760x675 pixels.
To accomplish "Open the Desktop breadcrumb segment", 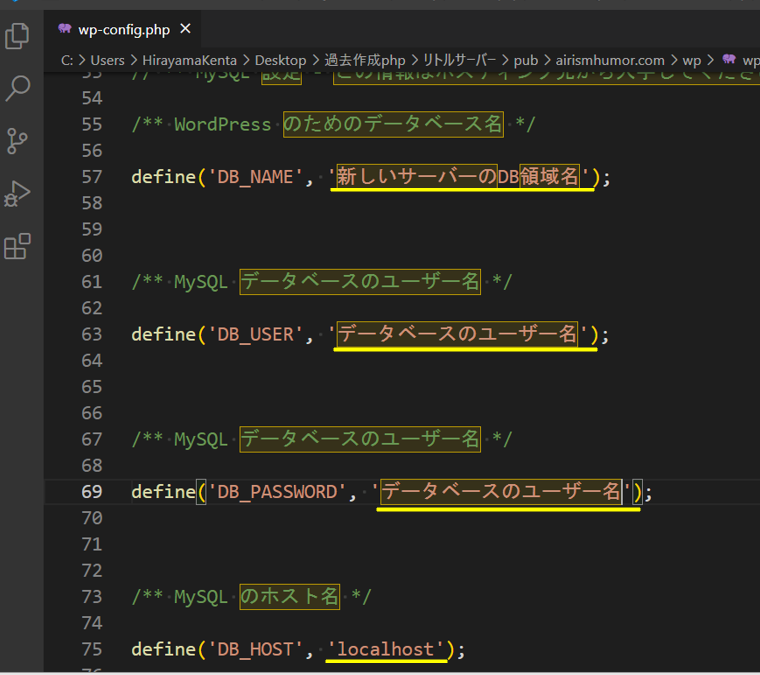I will (x=281, y=60).
